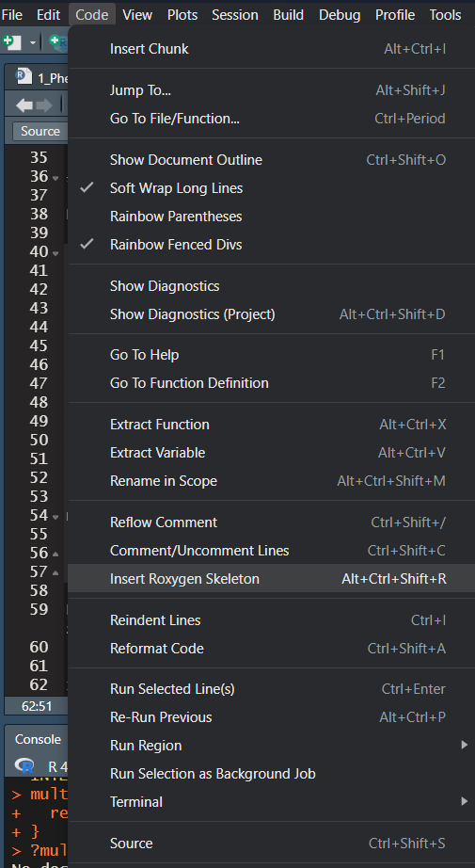
Task: Click the Source mode button in editor
Action: pos(40,131)
